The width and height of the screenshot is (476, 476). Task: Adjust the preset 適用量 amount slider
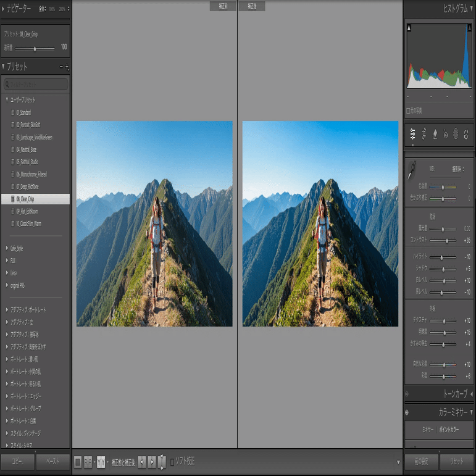35,48
